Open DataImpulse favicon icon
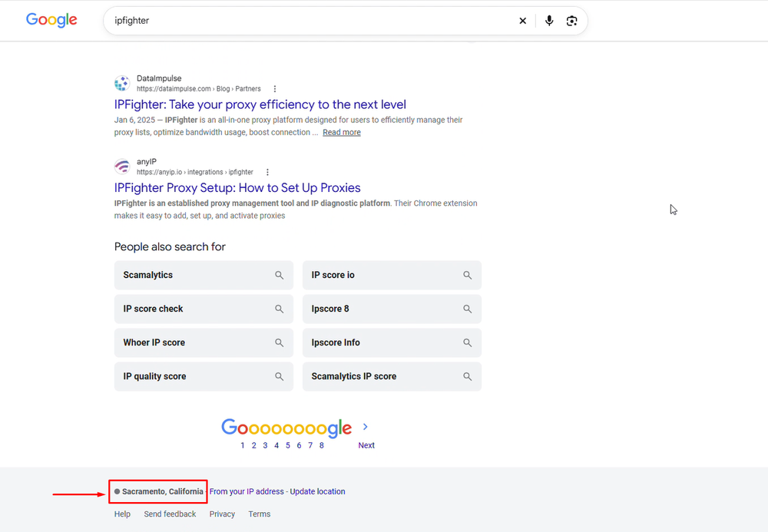The image size is (768, 532). tap(122, 83)
